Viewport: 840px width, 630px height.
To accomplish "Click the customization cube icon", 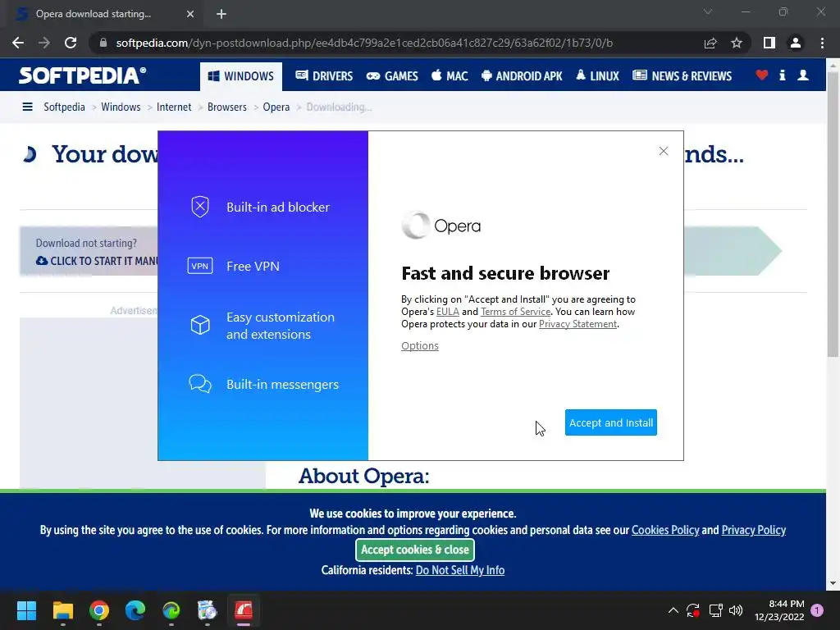I will [200, 325].
